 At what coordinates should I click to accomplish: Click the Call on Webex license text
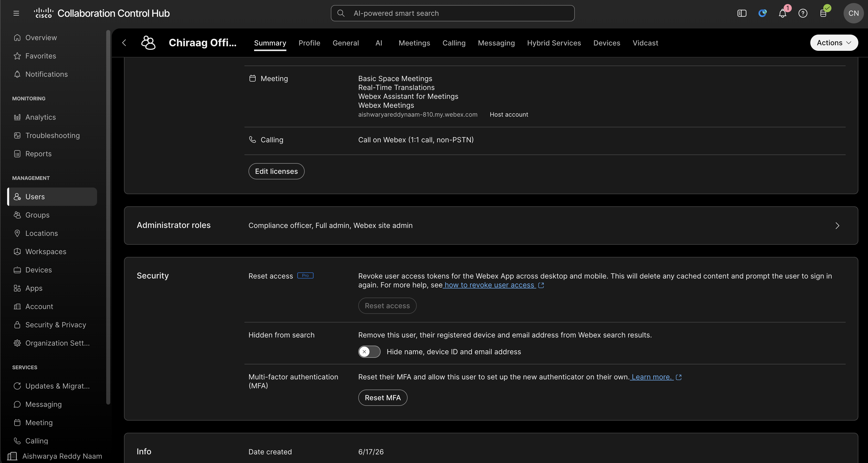click(416, 140)
